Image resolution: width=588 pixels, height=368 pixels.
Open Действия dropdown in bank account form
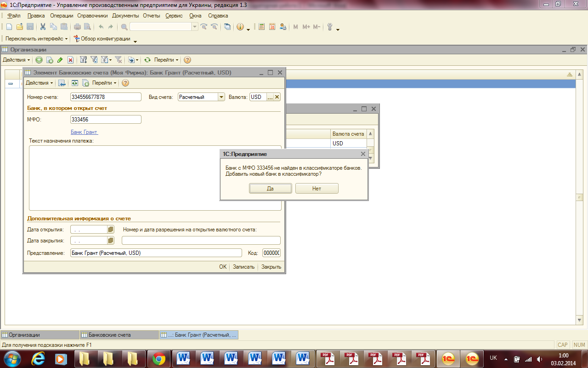coord(40,83)
